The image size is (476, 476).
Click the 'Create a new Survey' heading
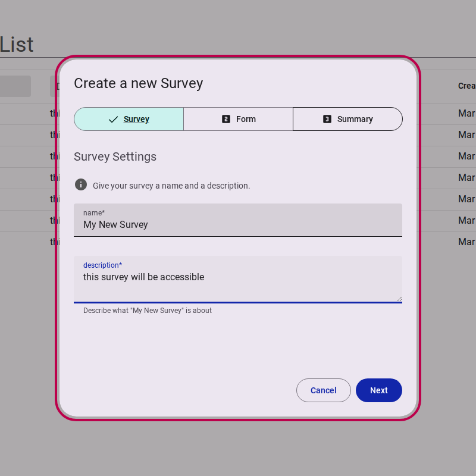click(139, 83)
